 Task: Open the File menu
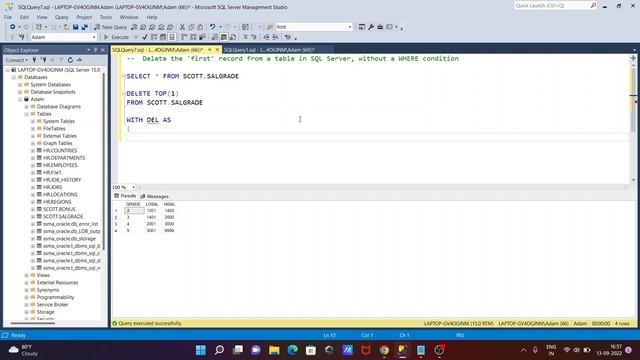coord(8,17)
